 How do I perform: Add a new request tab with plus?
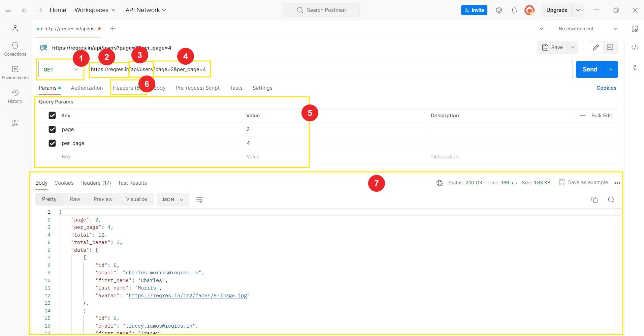click(x=113, y=29)
